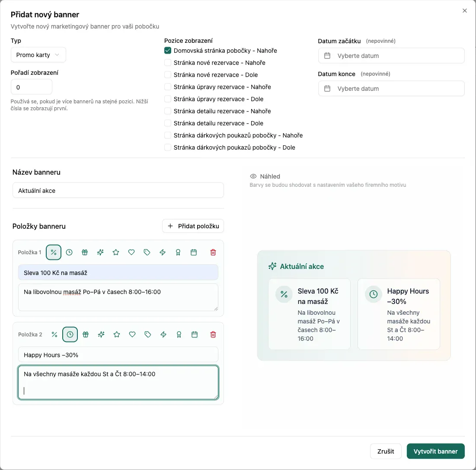Image resolution: width=476 pixels, height=470 pixels.
Task: Pick the heart icon for Položka 1
Action: pyautogui.click(x=131, y=253)
